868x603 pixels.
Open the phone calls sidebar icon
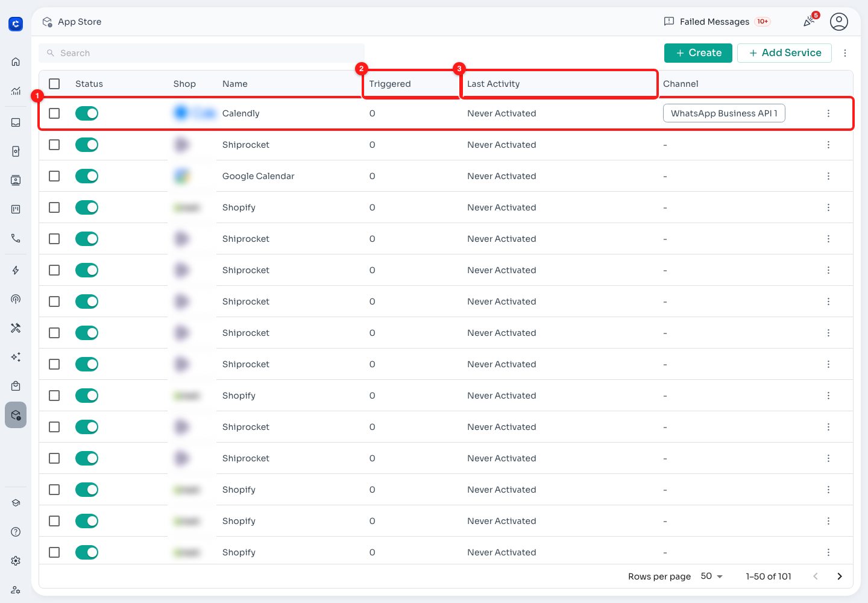click(16, 238)
